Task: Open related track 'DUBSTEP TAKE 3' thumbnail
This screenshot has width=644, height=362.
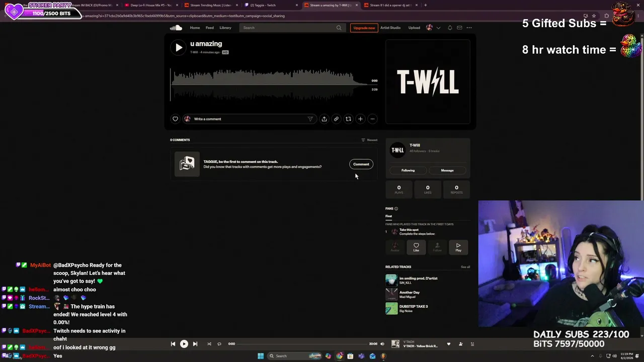Action: click(x=391, y=308)
